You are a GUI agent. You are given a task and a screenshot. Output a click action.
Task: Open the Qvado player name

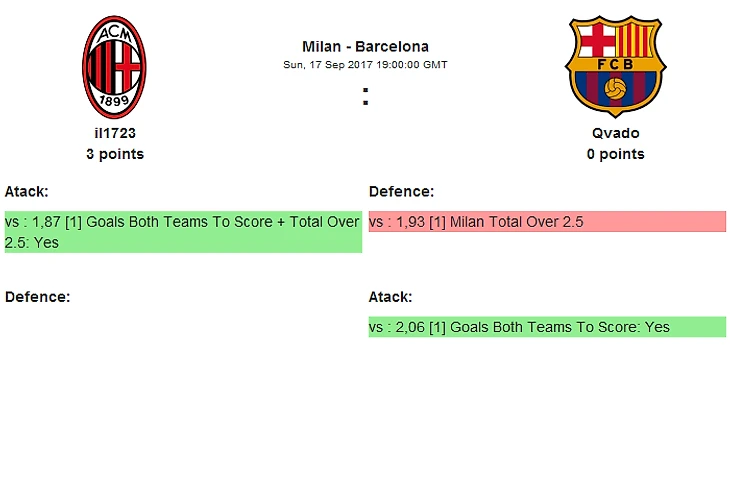click(615, 133)
